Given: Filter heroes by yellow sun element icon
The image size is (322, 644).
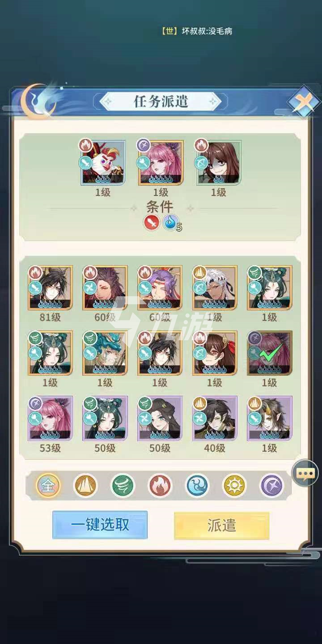Looking at the screenshot, I should tap(235, 486).
